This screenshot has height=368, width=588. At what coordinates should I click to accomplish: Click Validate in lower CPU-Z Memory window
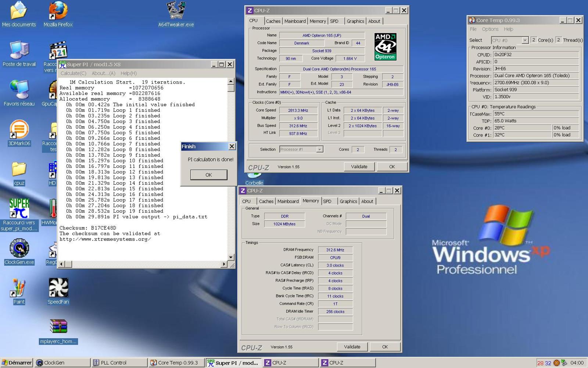pos(352,347)
